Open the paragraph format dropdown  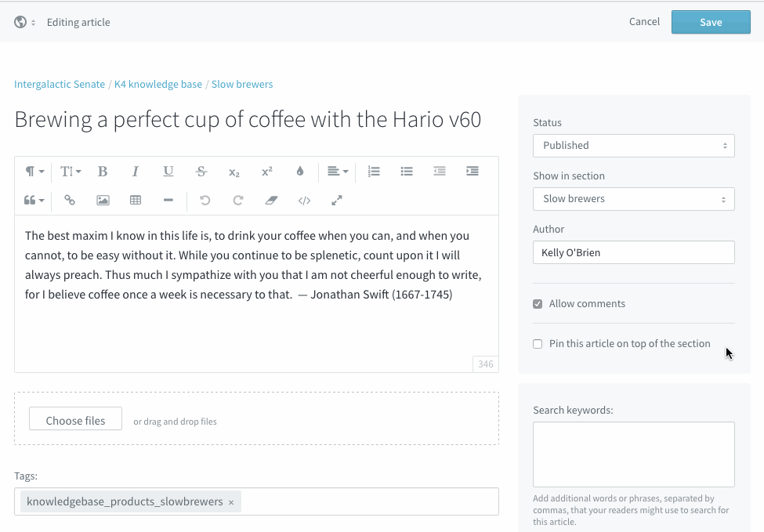tap(34, 172)
